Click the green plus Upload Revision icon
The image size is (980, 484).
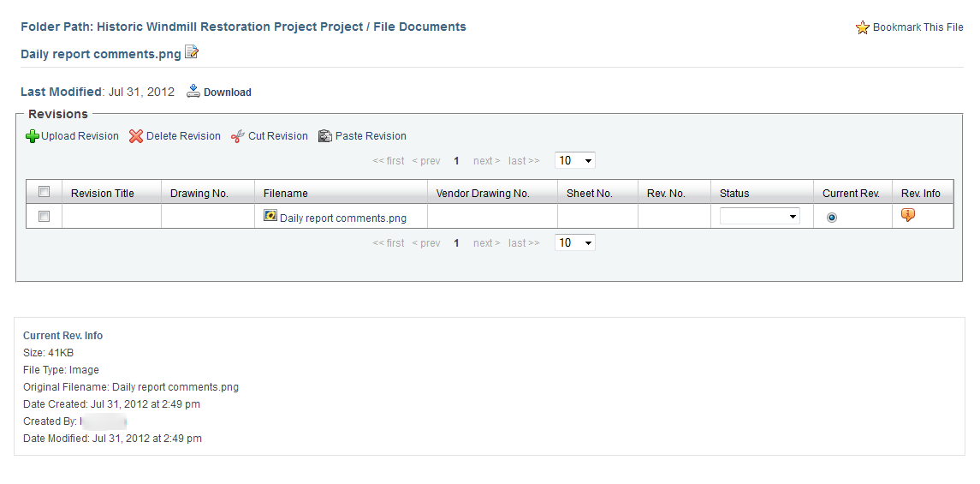pyautogui.click(x=33, y=136)
